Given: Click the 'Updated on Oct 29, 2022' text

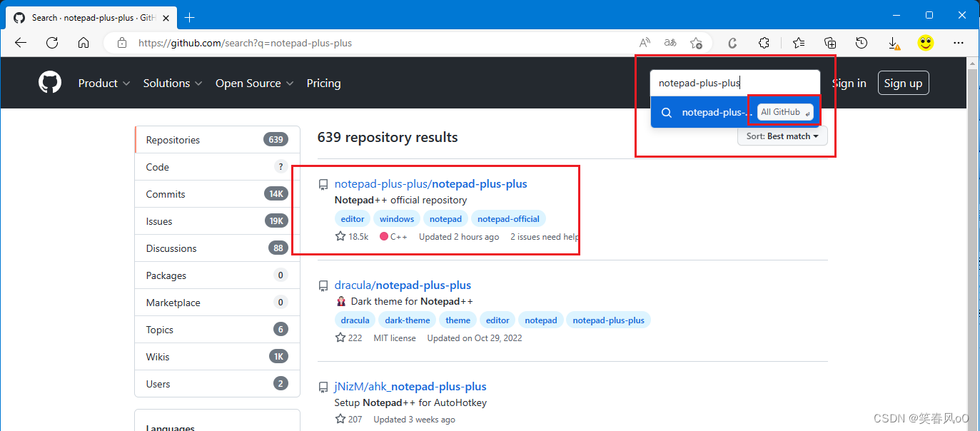Looking at the screenshot, I should click(475, 338).
